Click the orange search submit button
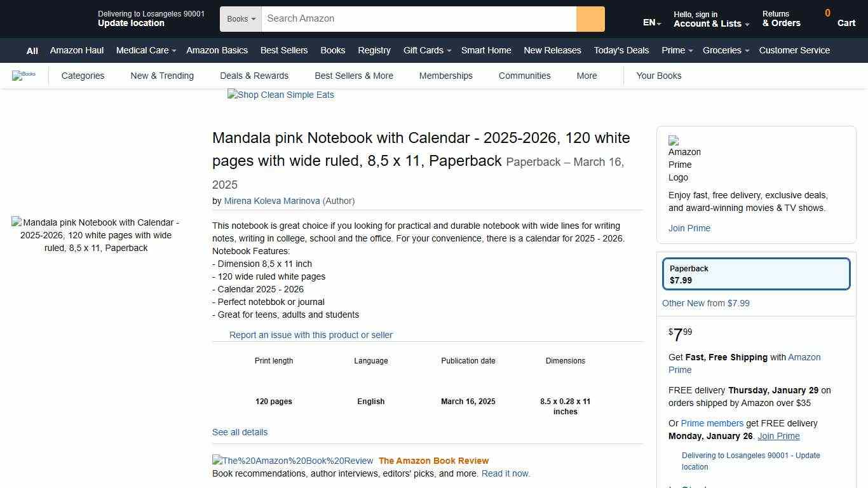The height and width of the screenshot is (488, 868). (x=590, y=19)
